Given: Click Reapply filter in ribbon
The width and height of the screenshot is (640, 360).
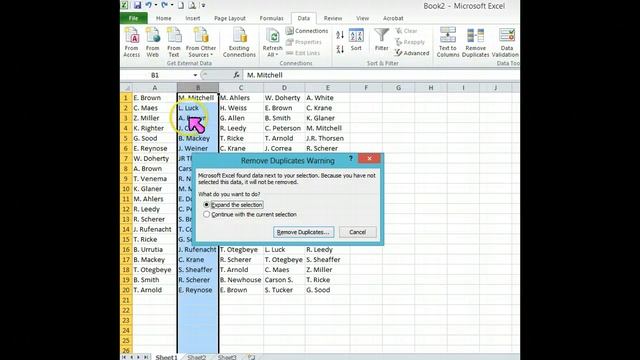Looking at the screenshot, I should coord(410,42).
